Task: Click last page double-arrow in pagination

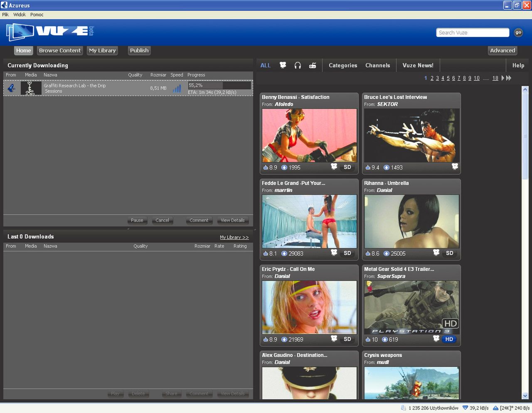Action: point(509,78)
